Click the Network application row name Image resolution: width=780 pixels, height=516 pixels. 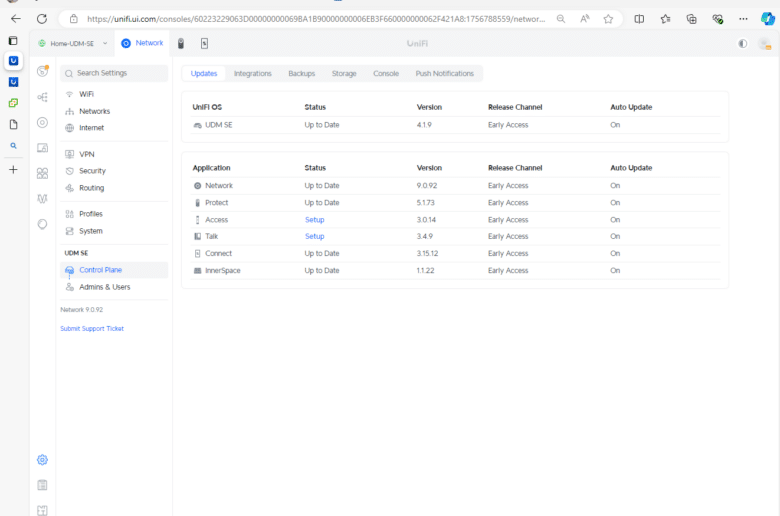219,186
